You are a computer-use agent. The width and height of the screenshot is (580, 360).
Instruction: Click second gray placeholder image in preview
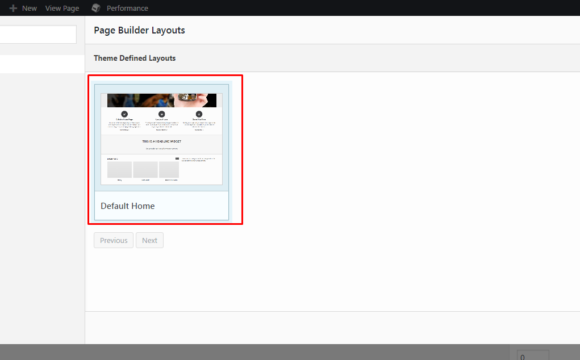(145, 169)
